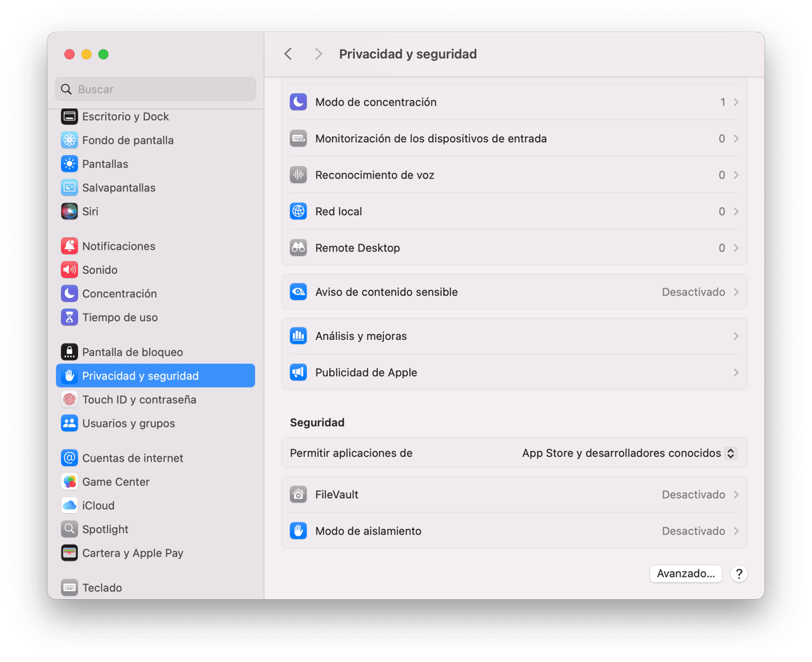Screen dimensions: 812x662
Task: Select Cuentas de internet sidebar label
Action: (x=132, y=458)
